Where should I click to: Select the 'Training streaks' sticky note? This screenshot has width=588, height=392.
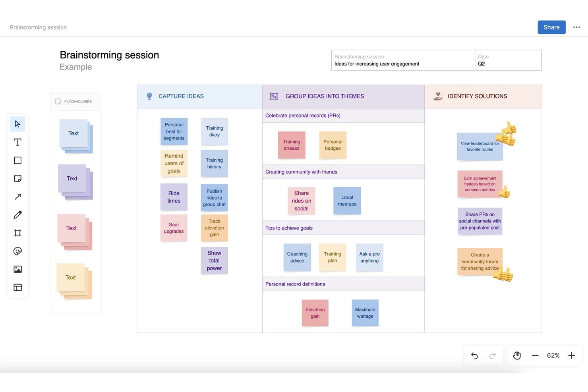pyautogui.click(x=292, y=145)
